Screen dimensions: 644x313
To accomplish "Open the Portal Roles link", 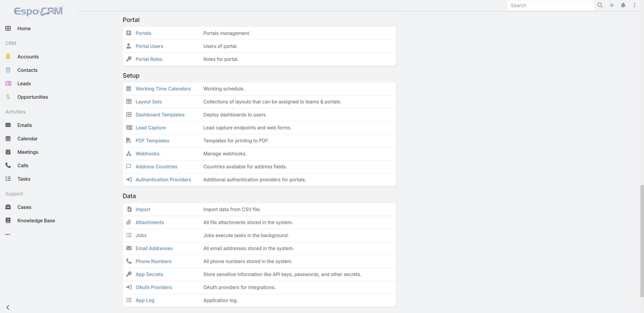I will pos(149,59).
